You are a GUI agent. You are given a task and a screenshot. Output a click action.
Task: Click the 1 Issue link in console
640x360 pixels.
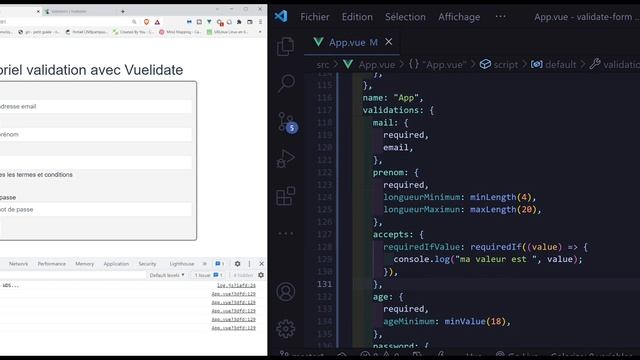point(209,275)
